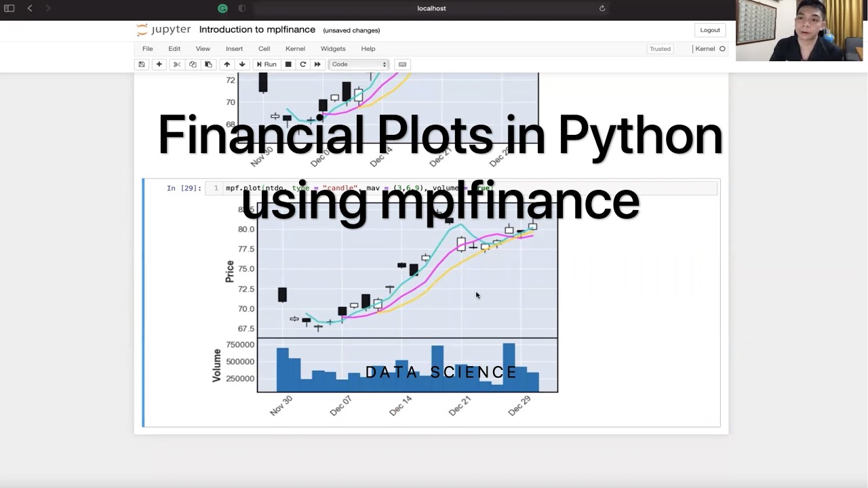
Task: Open the File menu
Action: [x=147, y=49]
